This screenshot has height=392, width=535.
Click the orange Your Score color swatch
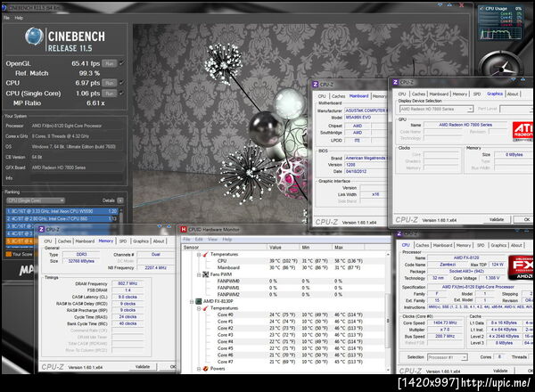click(9, 254)
